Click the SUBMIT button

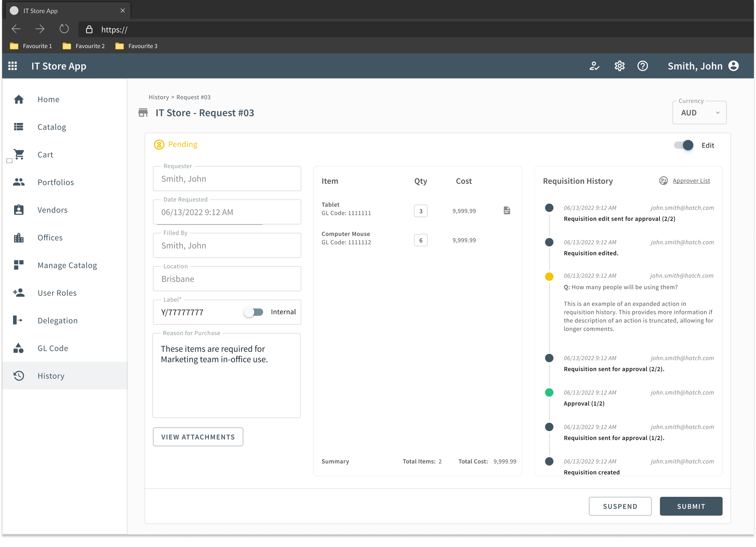(x=691, y=507)
